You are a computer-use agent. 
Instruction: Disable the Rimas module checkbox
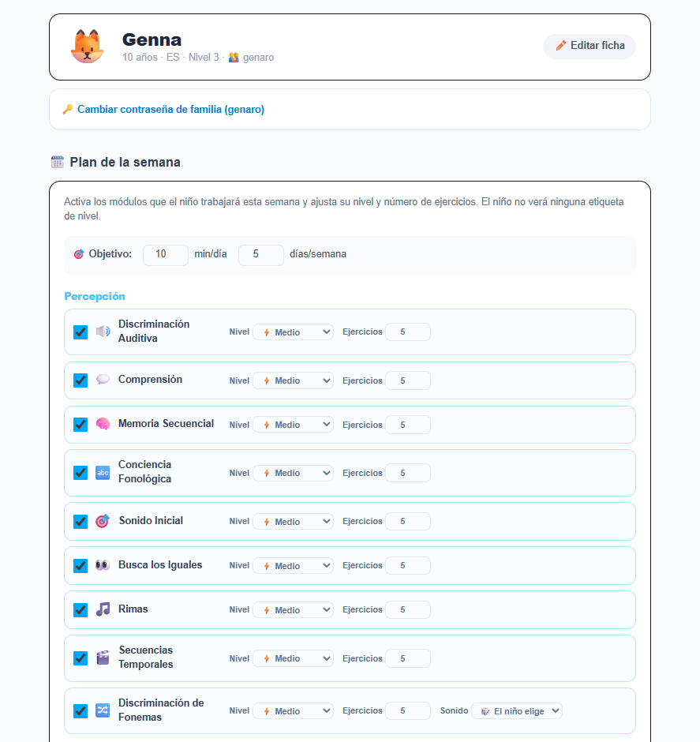[80, 610]
